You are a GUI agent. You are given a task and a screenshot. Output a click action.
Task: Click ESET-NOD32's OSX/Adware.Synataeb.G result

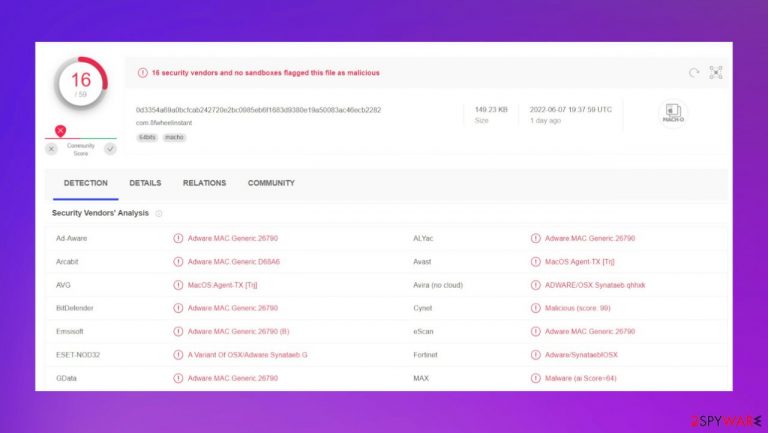click(248, 355)
